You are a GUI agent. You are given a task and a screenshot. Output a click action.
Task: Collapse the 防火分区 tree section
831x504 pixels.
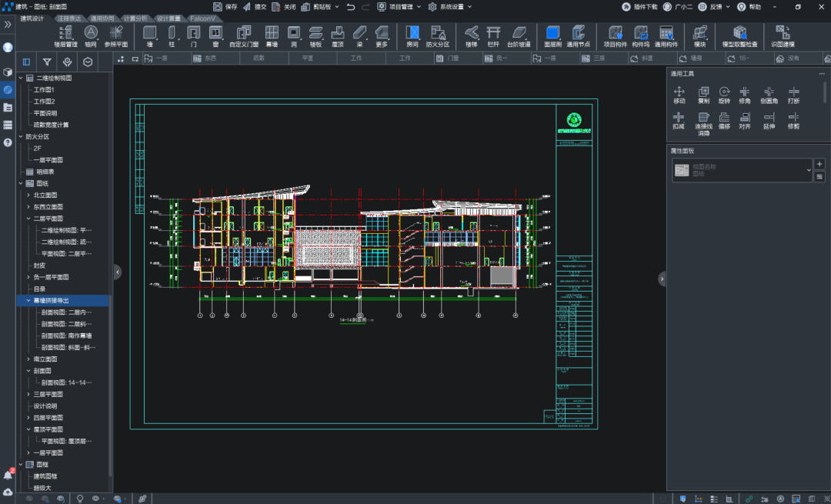click(x=21, y=136)
